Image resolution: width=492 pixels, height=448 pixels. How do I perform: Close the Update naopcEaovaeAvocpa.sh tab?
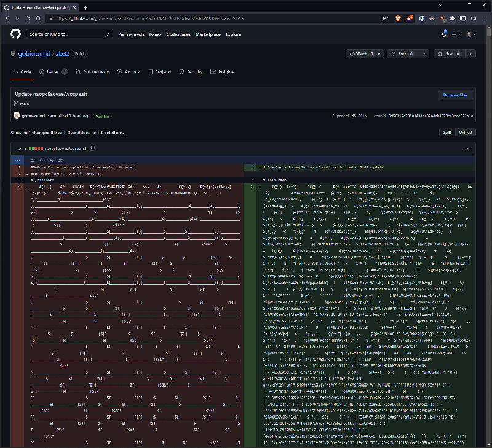[x=74, y=7]
